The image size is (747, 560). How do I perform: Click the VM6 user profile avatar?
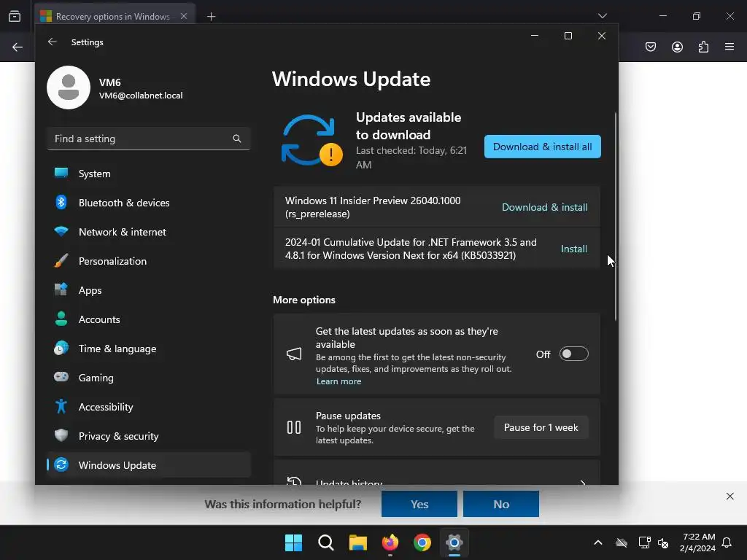(x=69, y=87)
